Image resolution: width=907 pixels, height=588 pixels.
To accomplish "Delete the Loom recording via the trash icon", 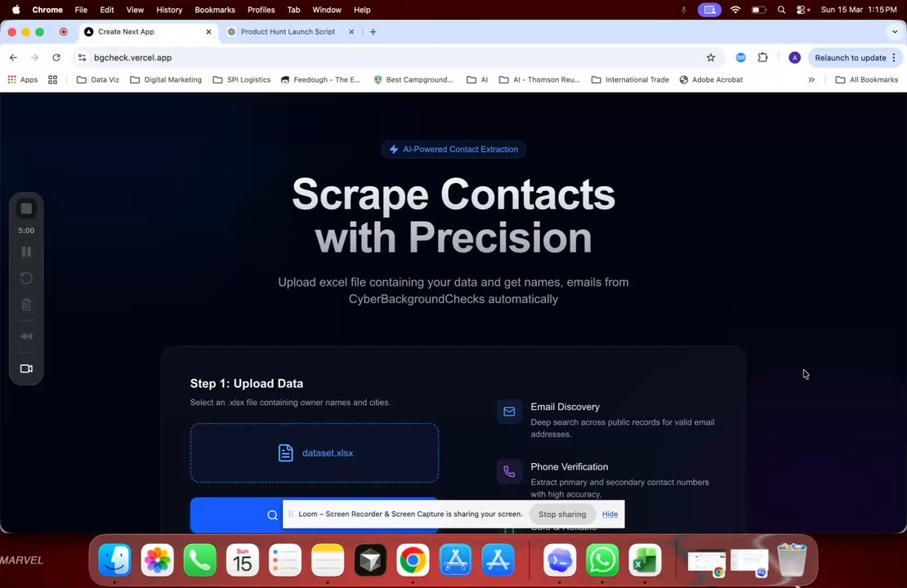I will [26, 305].
